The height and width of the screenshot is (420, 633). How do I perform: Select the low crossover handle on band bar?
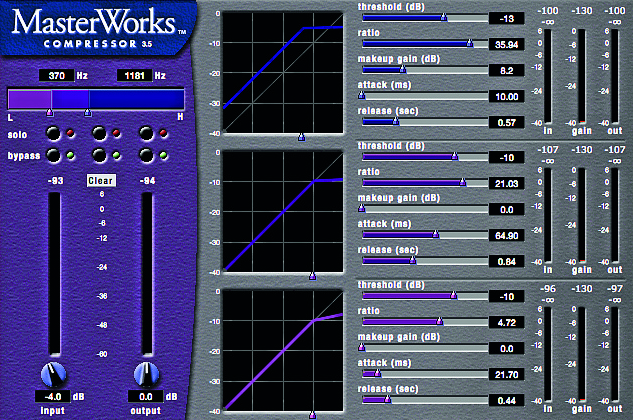(x=50, y=113)
